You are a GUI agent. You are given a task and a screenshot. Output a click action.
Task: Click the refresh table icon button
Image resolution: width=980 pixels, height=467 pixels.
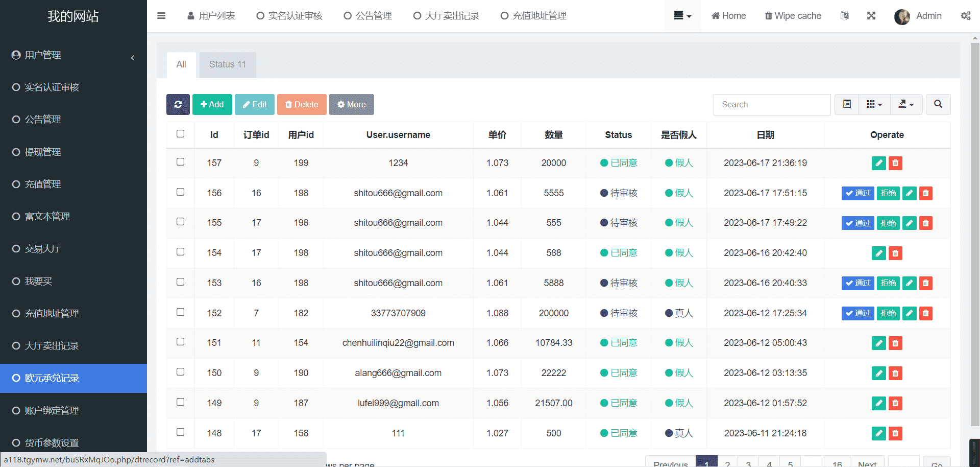(178, 104)
